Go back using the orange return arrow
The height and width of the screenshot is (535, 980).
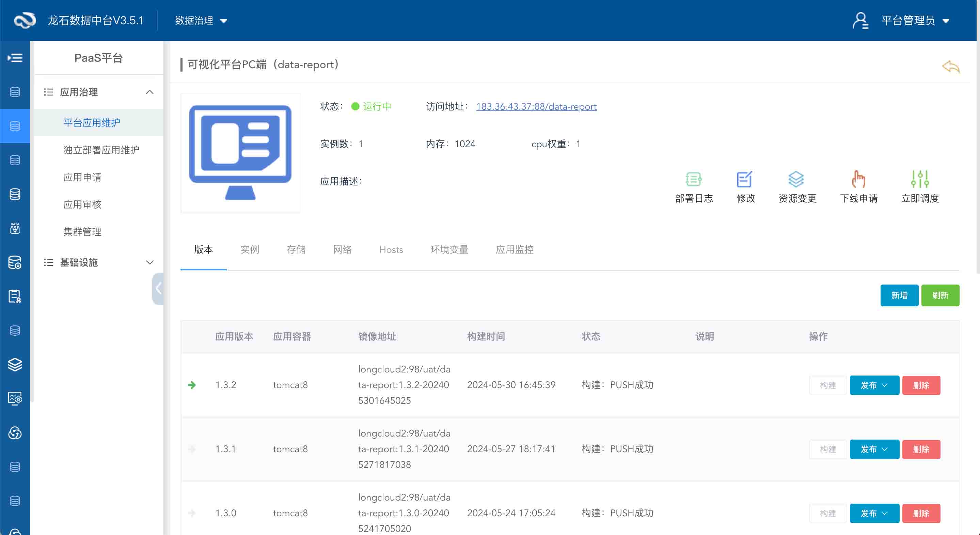[x=950, y=67]
